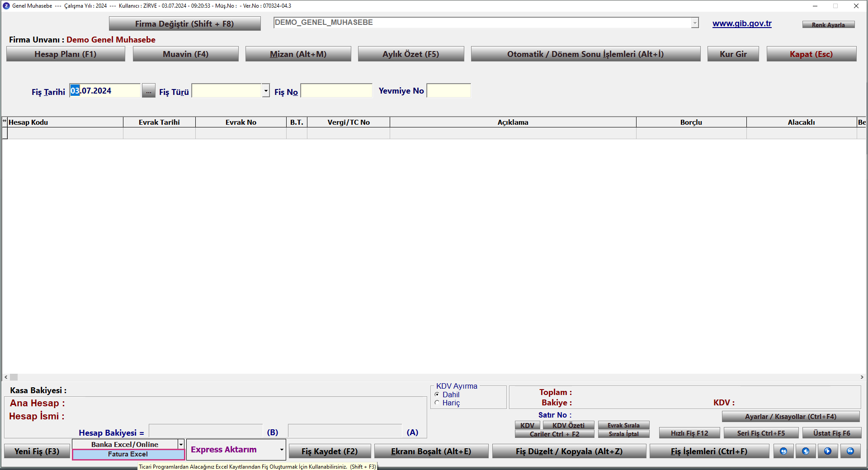Open the Mizan (Alt+M) report
Viewport: 868px width, 470px height.
(x=298, y=54)
